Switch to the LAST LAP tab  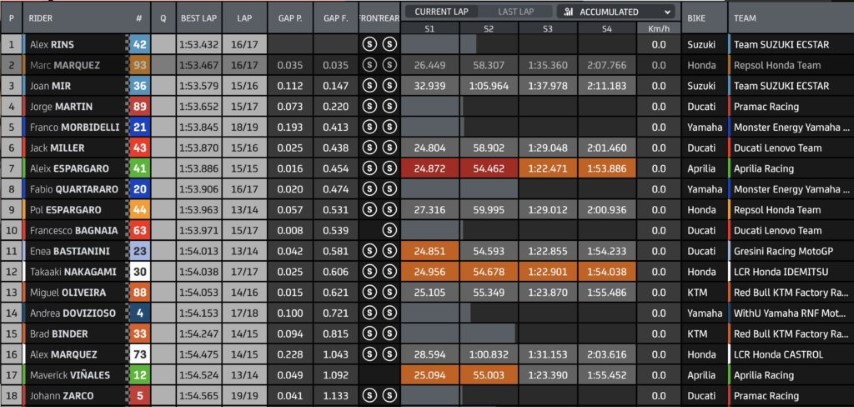point(516,11)
